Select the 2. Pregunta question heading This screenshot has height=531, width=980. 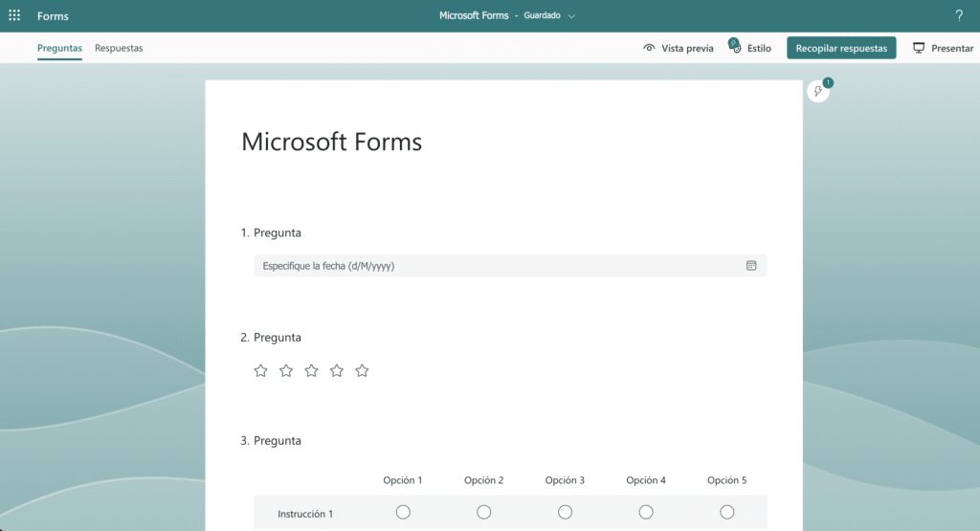(271, 338)
